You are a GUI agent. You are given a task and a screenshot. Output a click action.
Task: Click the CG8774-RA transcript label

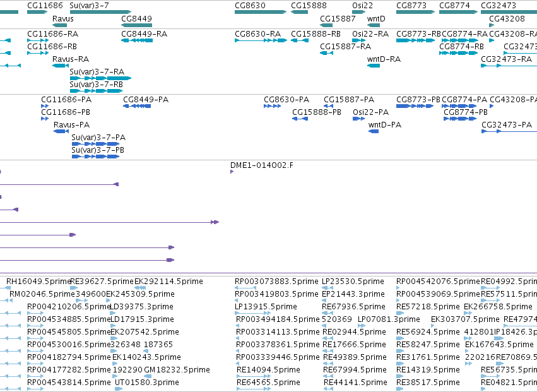(464, 34)
